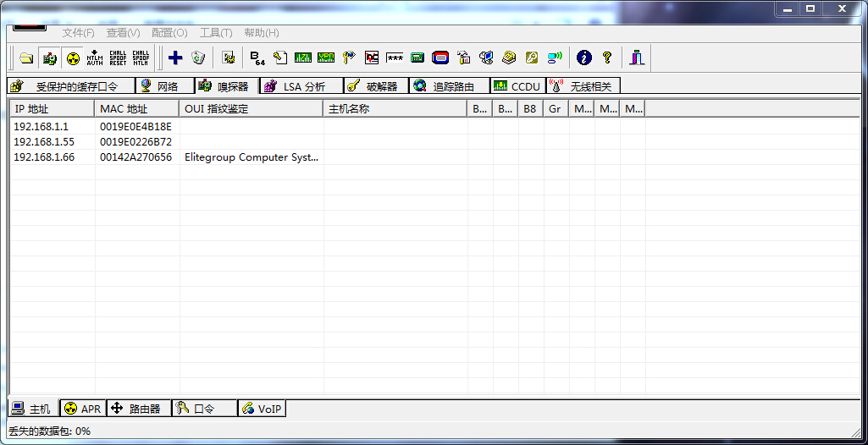Image resolution: width=868 pixels, height=445 pixels.
Task: Click the 主机名称 column header
Action: (395, 109)
